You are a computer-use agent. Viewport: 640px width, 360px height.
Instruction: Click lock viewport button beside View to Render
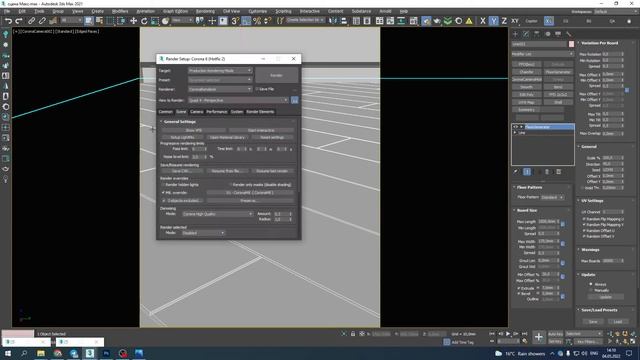[x=295, y=100]
